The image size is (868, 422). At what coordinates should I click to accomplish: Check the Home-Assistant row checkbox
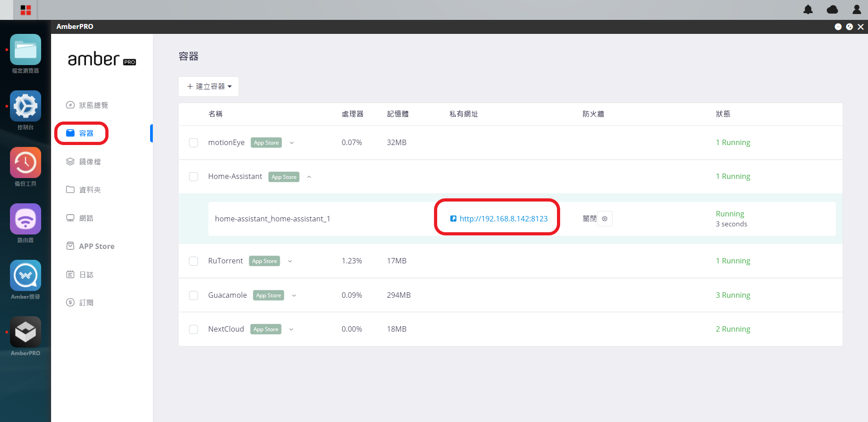click(193, 177)
